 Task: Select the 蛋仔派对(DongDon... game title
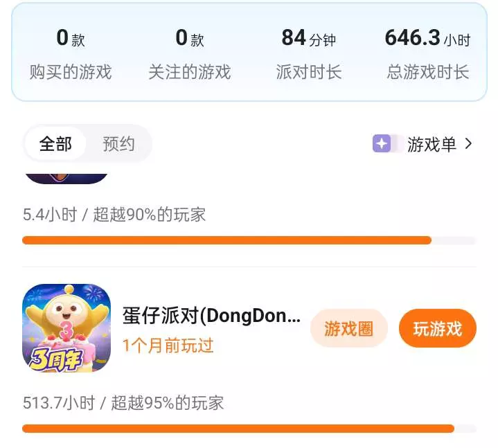(211, 316)
